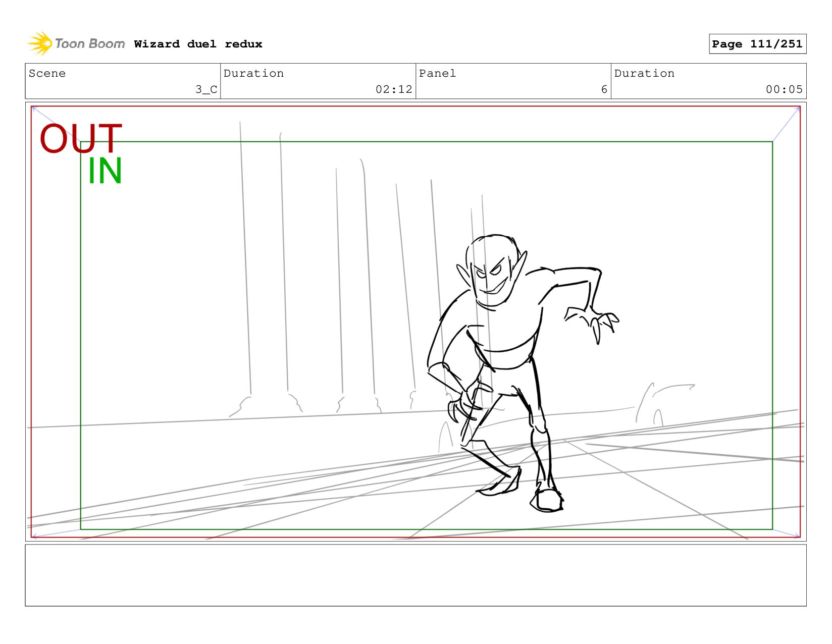The height and width of the screenshot is (644, 832).
Task: Select the 'Scene' label
Action: coord(47,73)
